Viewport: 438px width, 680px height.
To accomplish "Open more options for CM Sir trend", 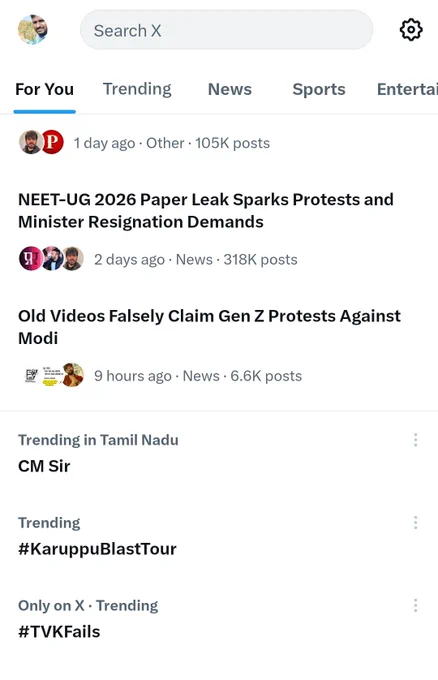I will pyautogui.click(x=415, y=440).
